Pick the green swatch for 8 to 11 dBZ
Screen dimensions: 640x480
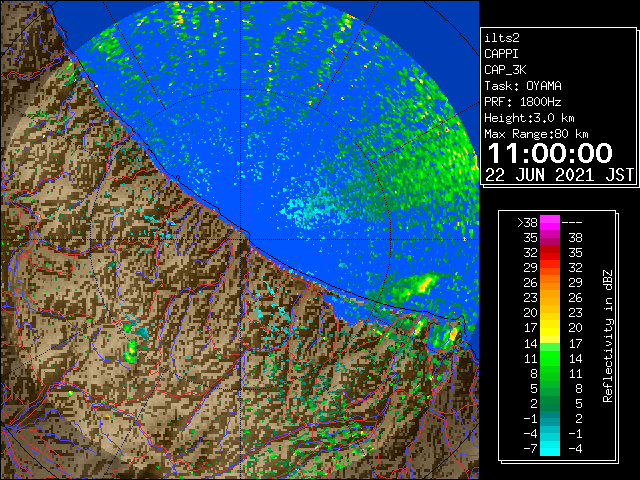(x=550, y=374)
